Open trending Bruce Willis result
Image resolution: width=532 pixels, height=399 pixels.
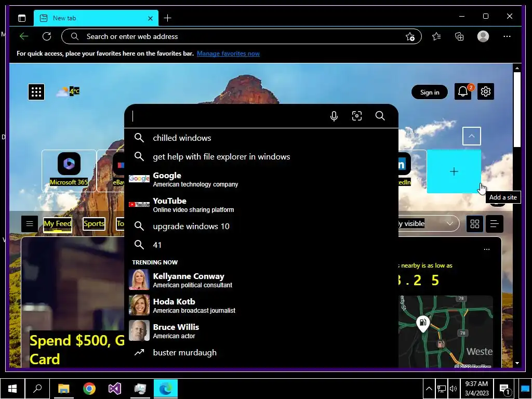tap(261, 331)
